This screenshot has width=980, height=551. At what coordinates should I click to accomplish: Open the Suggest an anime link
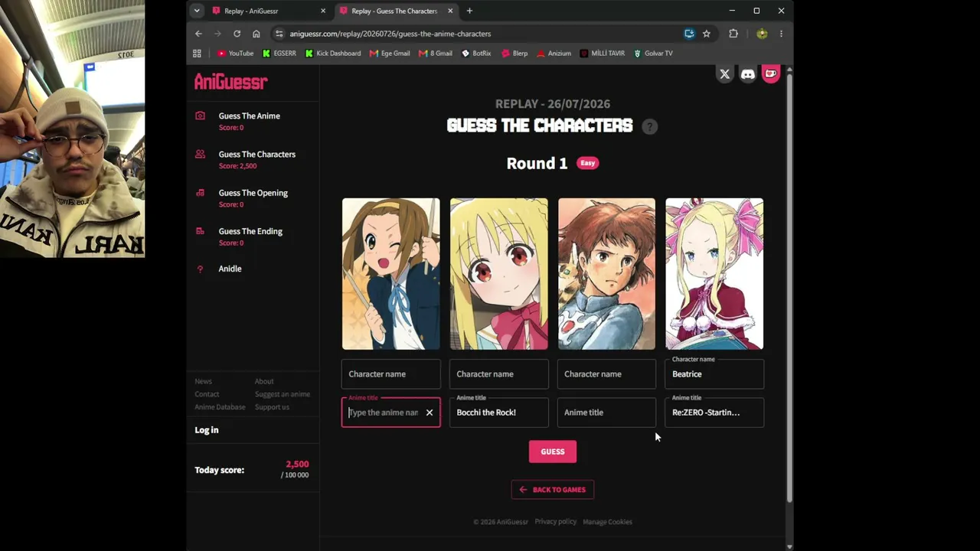[x=283, y=394]
